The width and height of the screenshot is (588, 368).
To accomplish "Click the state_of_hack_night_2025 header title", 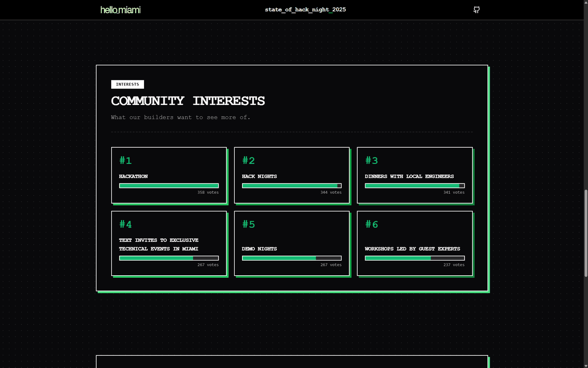I will click(305, 10).
